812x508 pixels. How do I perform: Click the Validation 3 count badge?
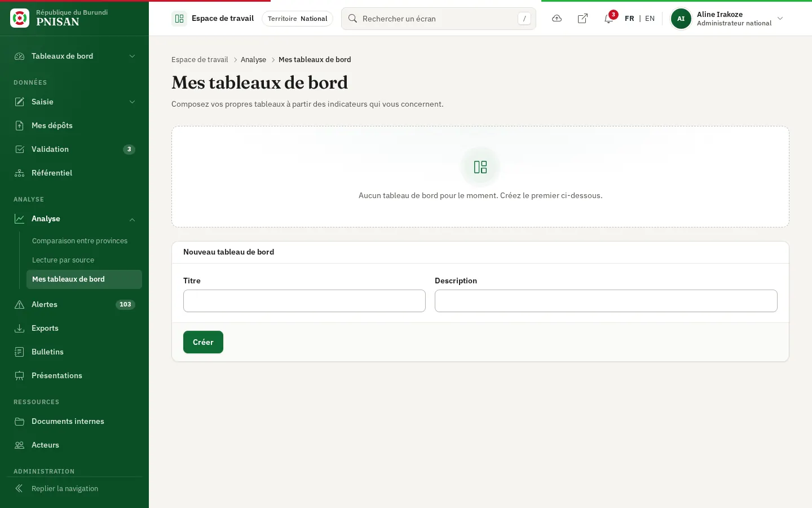(129, 149)
